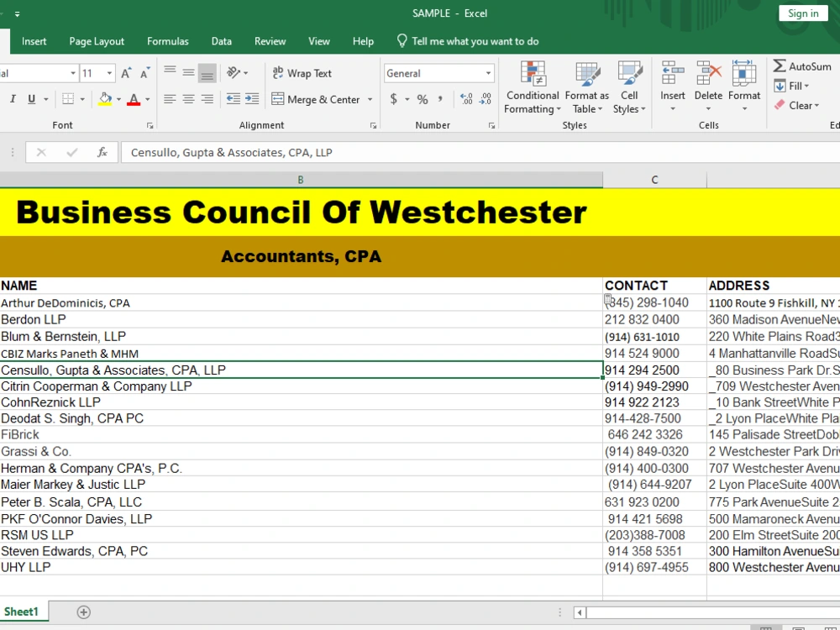The width and height of the screenshot is (840, 630).
Task: Open Number format dialog launcher
Action: [491, 125]
